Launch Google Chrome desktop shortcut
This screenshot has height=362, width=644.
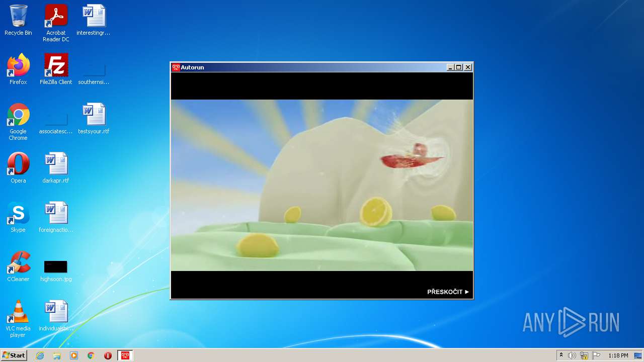click(x=18, y=122)
